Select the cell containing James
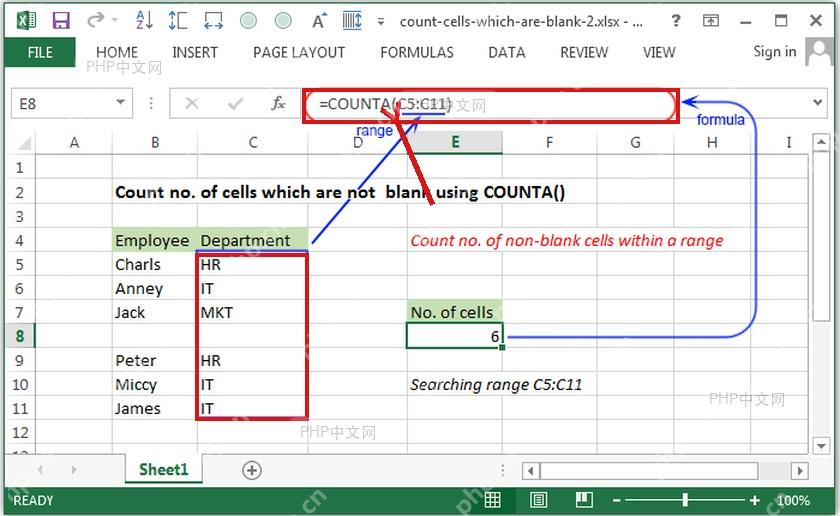 tap(155, 408)
